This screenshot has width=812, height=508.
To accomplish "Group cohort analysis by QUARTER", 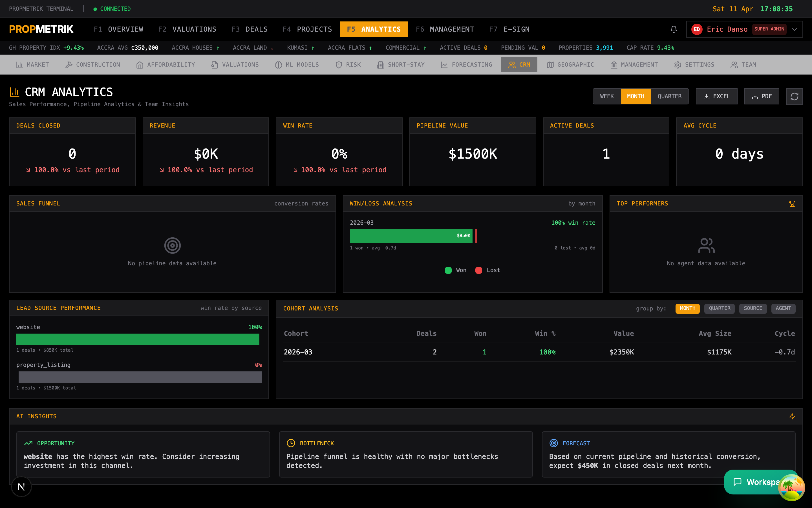I will point(720,308).
